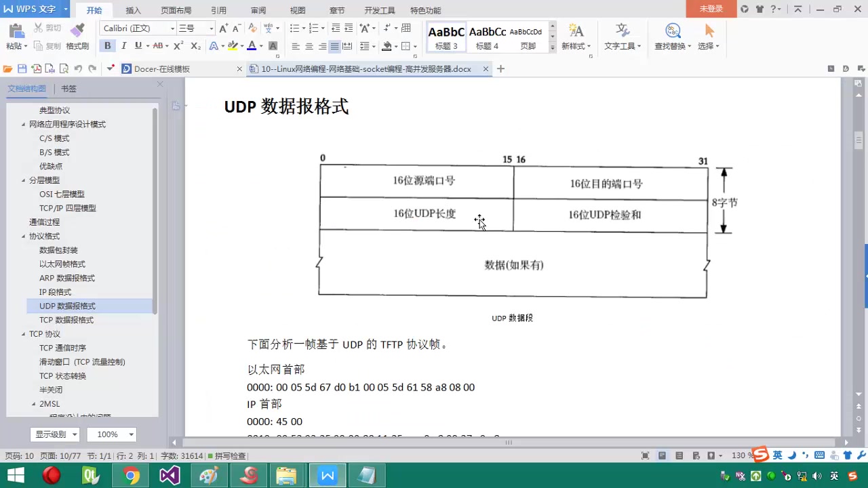Viewport: 868px width, 488px height.
Task: Select the Format Painter (格式刷) tool
Action: pos(77,30)
